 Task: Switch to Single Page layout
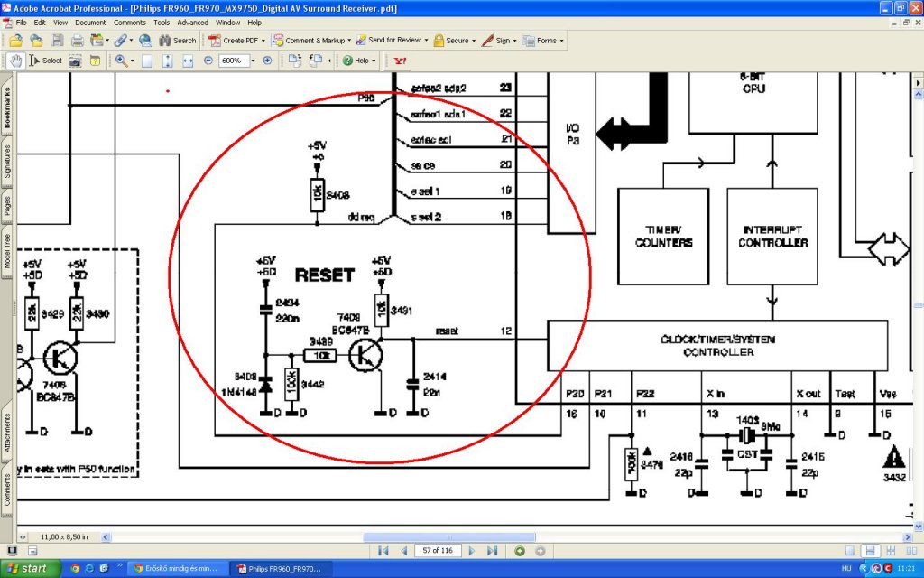[x=850, y=551]
